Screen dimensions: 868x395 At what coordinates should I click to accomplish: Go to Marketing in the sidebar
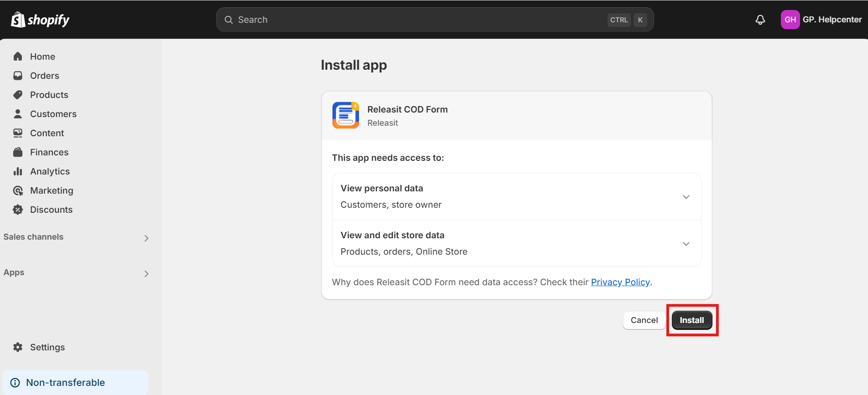tap(52, 190)
